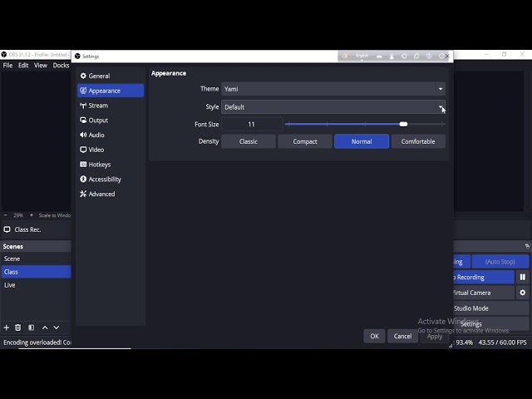Open Accessibility settings
The width and height of the screenshot is (532, 399).
(x=105, y=180)
